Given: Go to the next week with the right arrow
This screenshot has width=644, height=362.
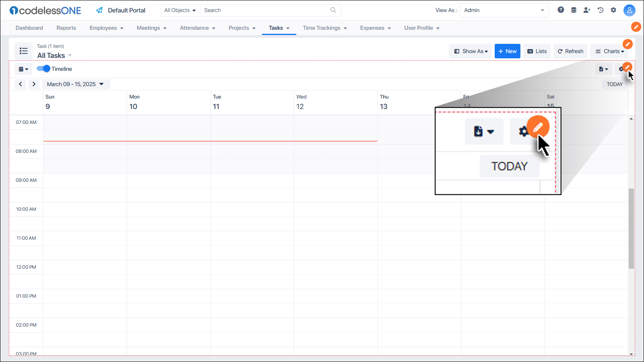Looking at the screenshot, I should coord(34,84).
